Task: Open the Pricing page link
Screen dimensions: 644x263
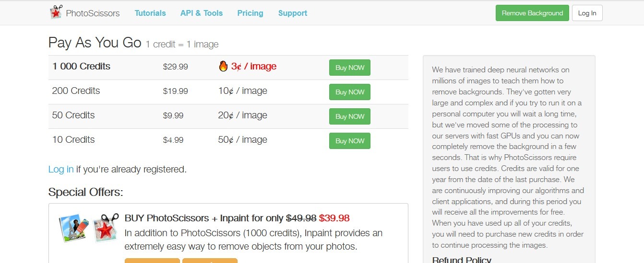Action: click(250, 13)
